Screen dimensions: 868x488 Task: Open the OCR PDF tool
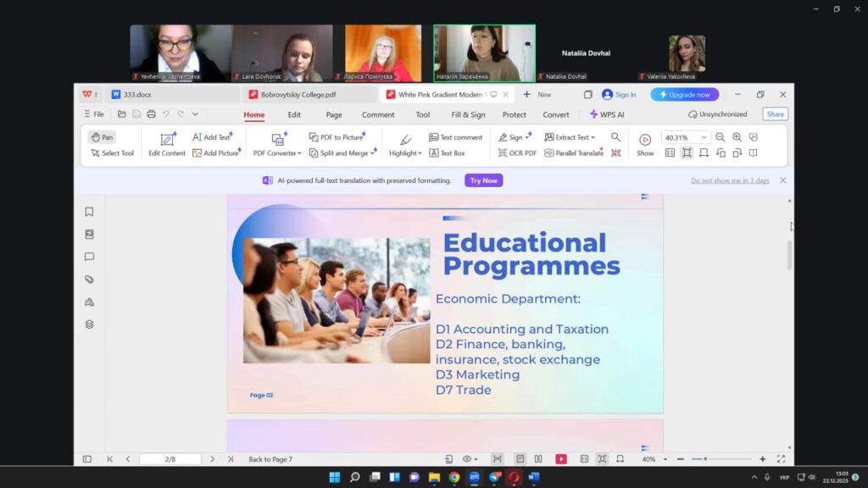(517, 153)
